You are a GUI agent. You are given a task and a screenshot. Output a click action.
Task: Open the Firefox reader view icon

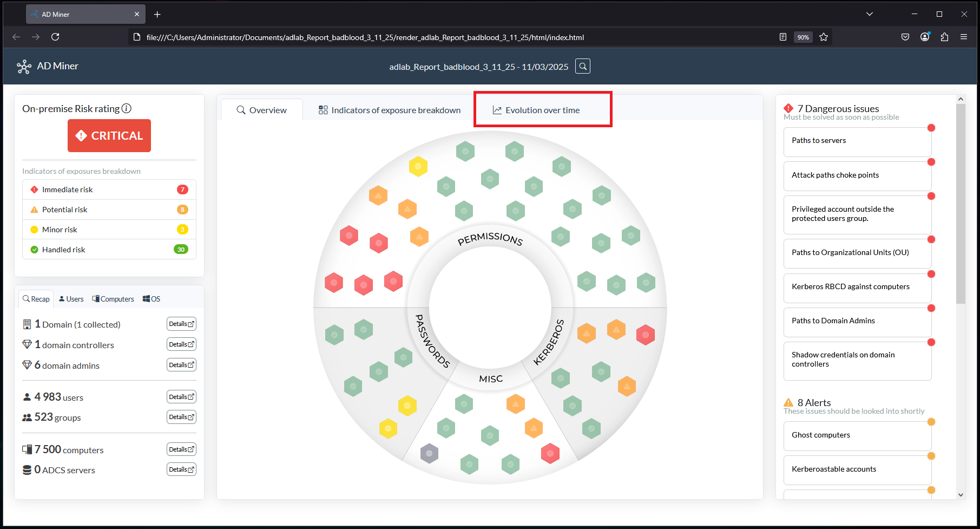click(x=782, y=37)
